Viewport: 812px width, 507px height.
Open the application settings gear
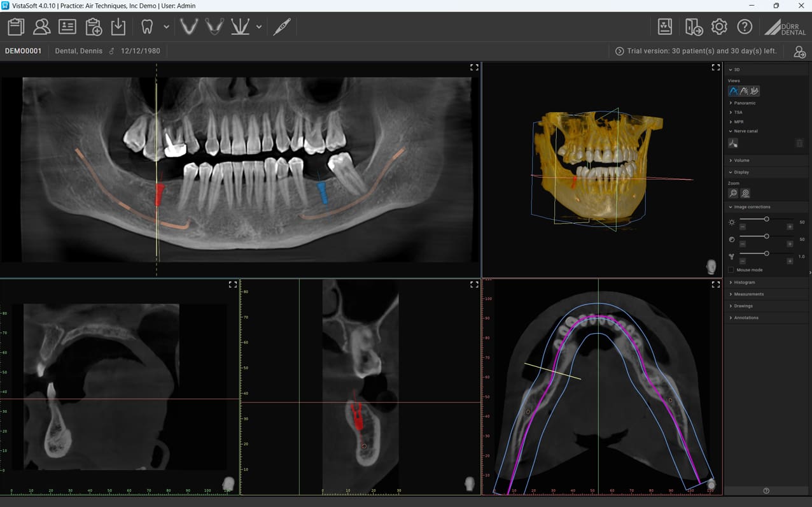[x=718, y=27]
